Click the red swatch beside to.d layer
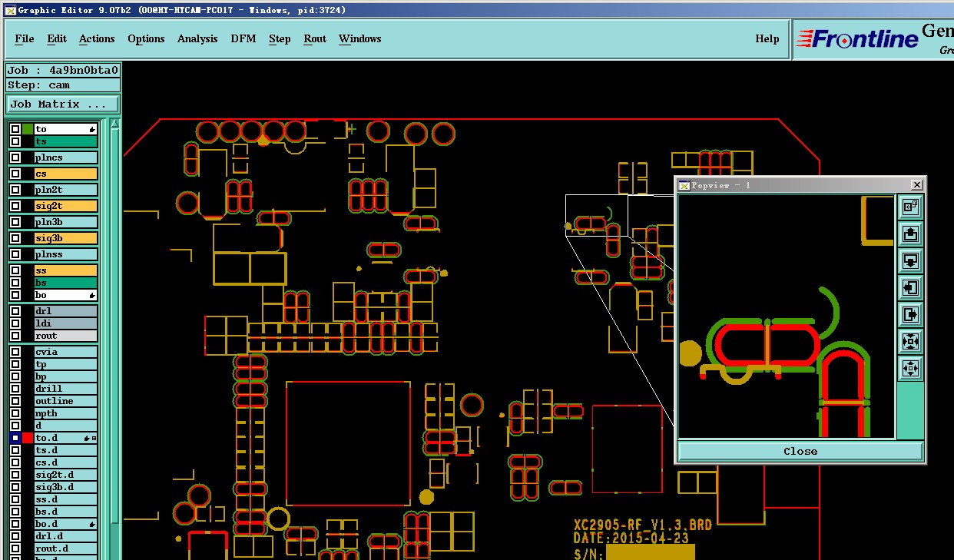The image size is (954, 560). pos(28,438)
